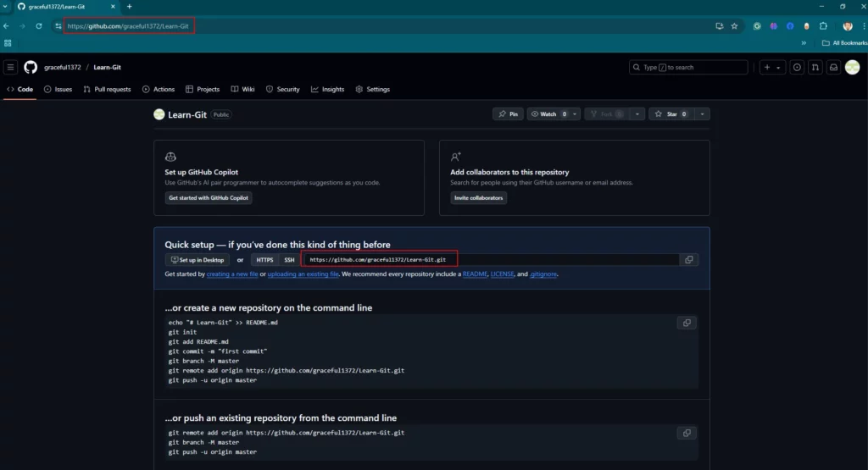Screen dimensions: 868x470
Task: Show hidden bookmarks chevron
Action: coord(804,43)
